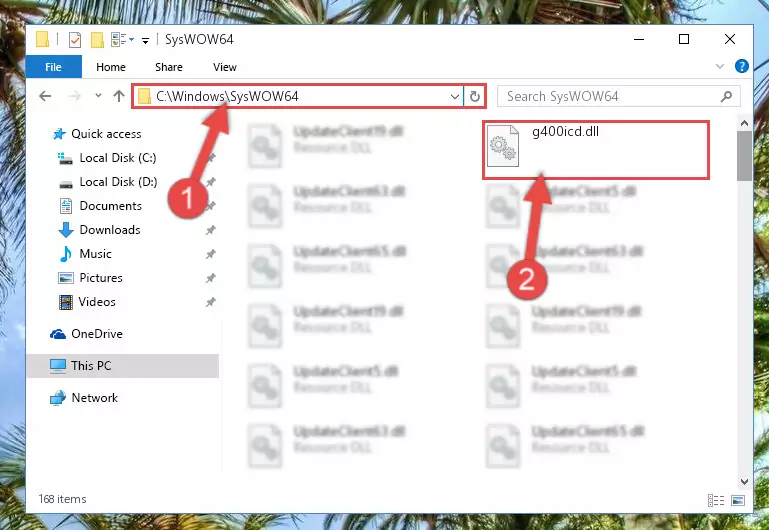The image size is (769, 530).
Task: Click the folder icon in the title bar
Action: 43,40
